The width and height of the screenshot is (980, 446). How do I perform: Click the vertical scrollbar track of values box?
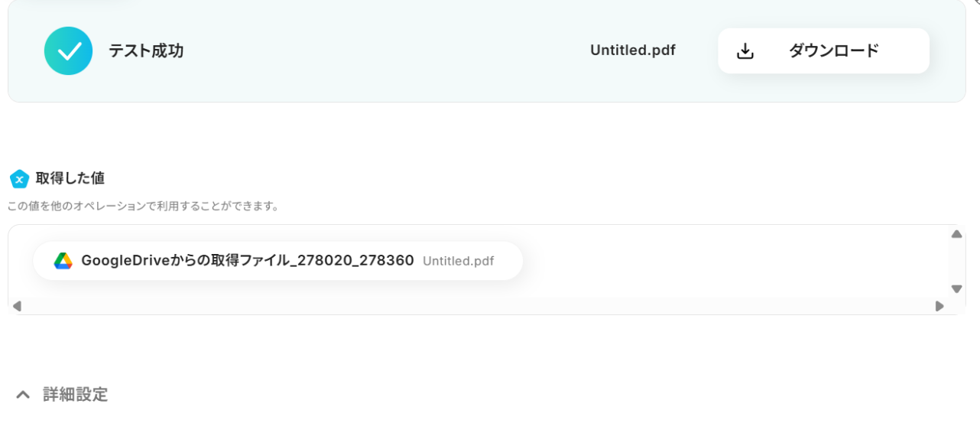coord(956,262)
